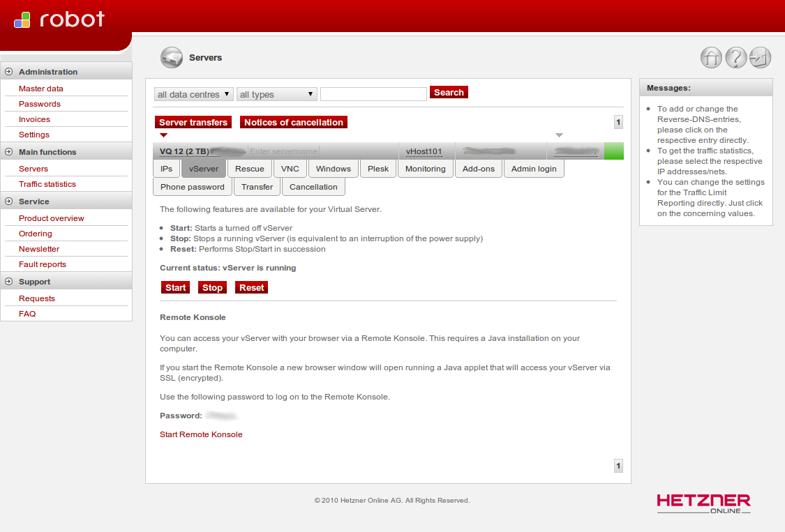Open Fault reports in sidebar
Image resolution: width=785 pixels, height=532 pixels.
coord(43,264)
